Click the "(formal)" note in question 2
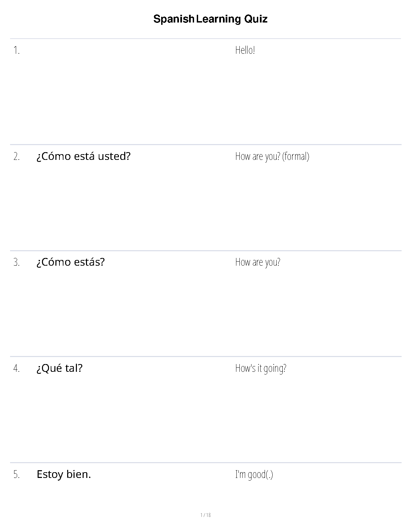The width and height of the screenshot is (411, 532). click(295, 157)
